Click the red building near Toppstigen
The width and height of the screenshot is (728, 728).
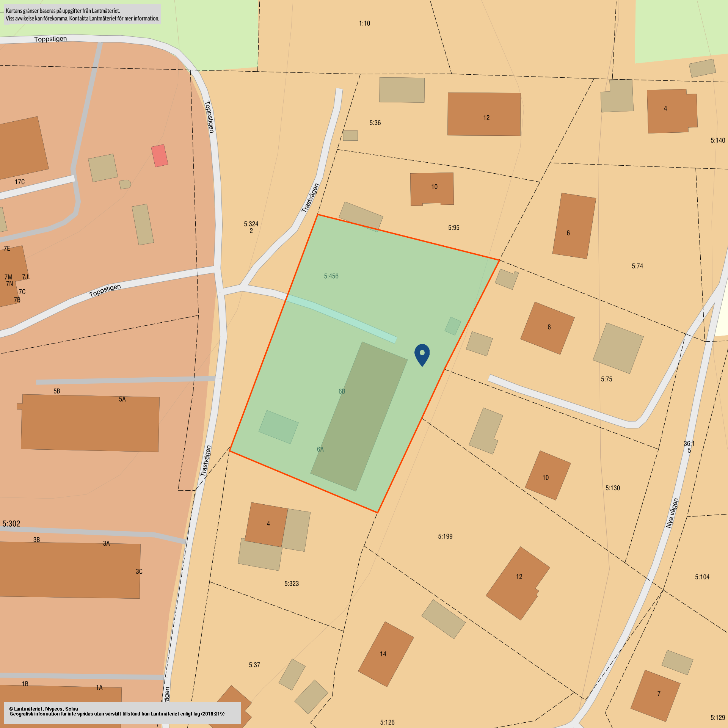point(159,155)
